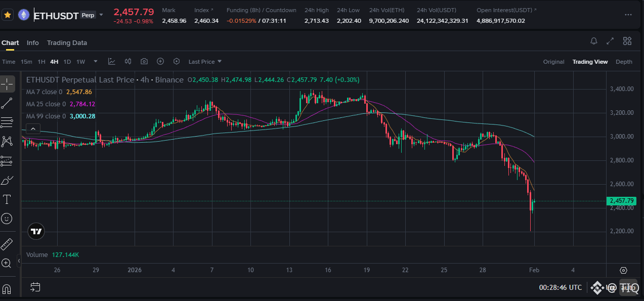This screenshot has width=644, height=301.
Task: Select the crosshair cursor tool
Action: point(7,84)
